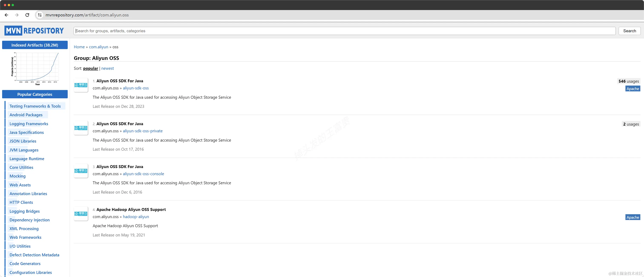Open Annotation Libraries category
The width and height of the screenshot is (644, 277).
tap(28, 194)
